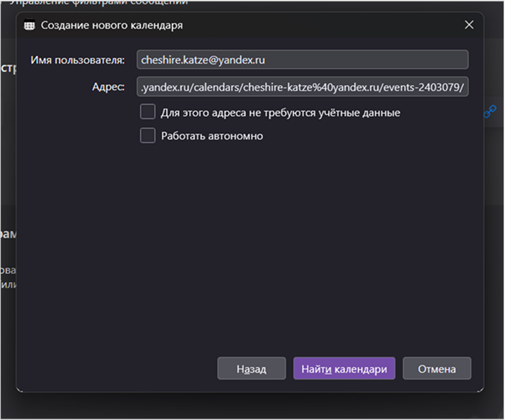Tick the checkbox for address not requiring credentials
The height and width of the screenshot is (420, 505).
147,112
